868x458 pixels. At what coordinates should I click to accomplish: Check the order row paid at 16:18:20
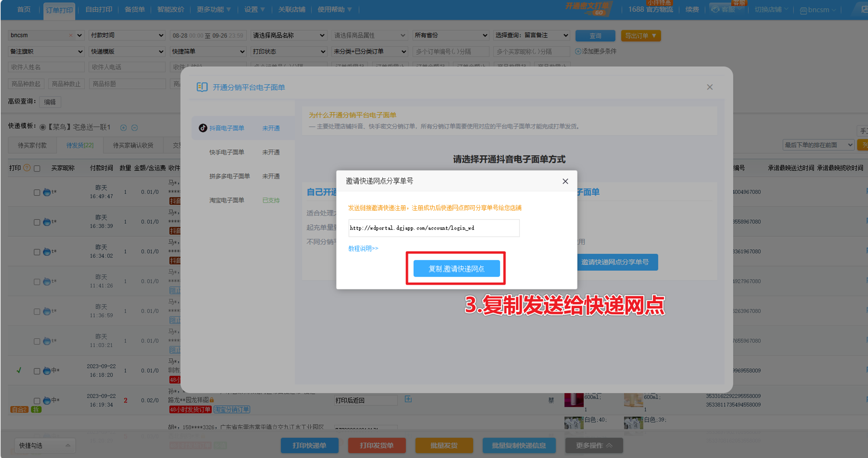click(37, 371)
